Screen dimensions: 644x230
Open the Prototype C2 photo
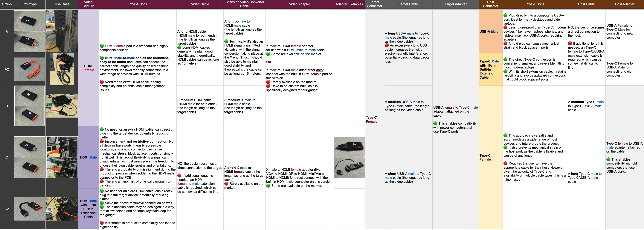pyautogui.click(x=30, y=208)
